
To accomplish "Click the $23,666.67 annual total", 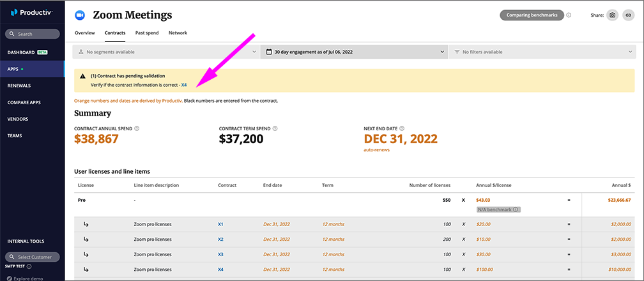I will tap(619, 201).
